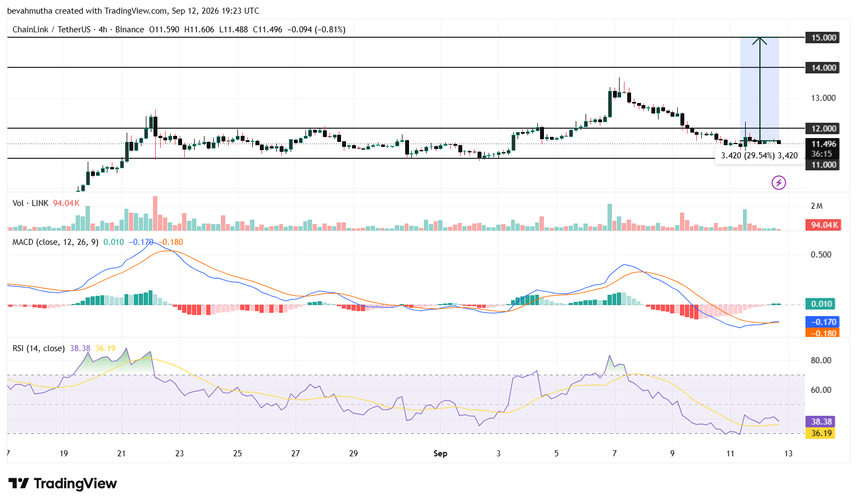Screen dimensions: 857x504
Task: Click the 13.000 price axis value
Action: point(824,98)
